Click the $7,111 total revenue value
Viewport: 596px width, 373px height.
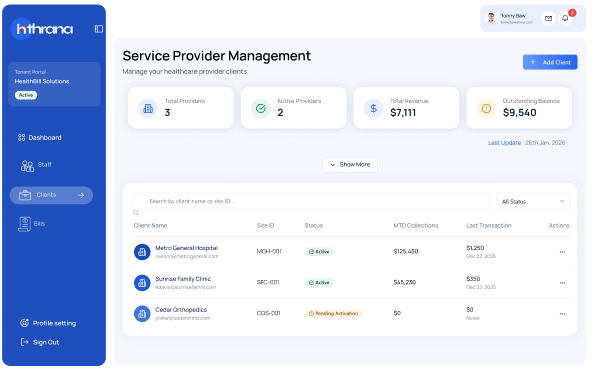[403, 113]
